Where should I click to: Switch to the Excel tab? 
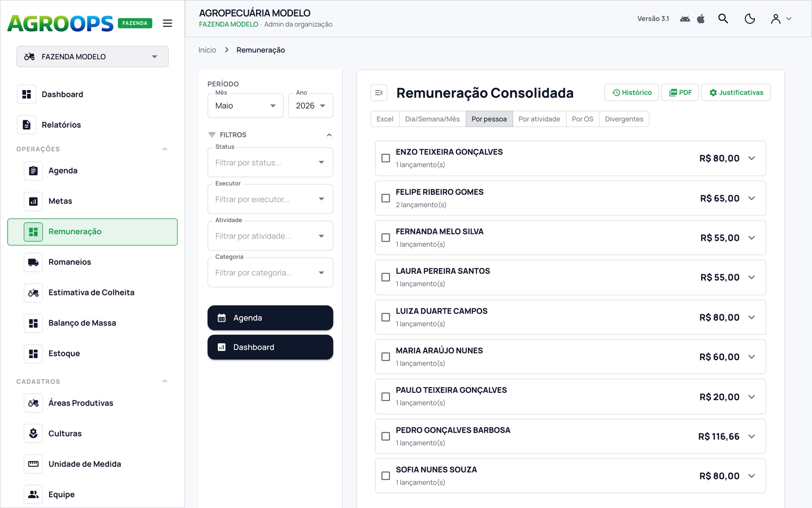(385, 119)
